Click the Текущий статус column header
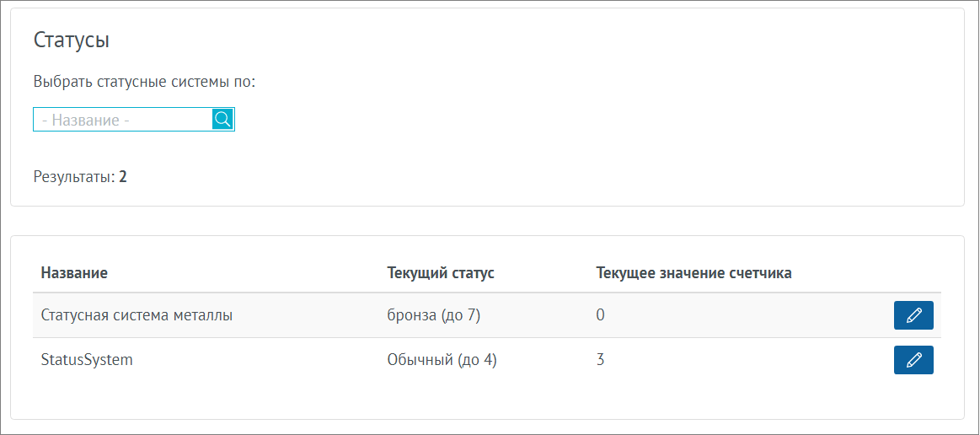The width and height of the screenshot is (980, 435). point(440,273)
